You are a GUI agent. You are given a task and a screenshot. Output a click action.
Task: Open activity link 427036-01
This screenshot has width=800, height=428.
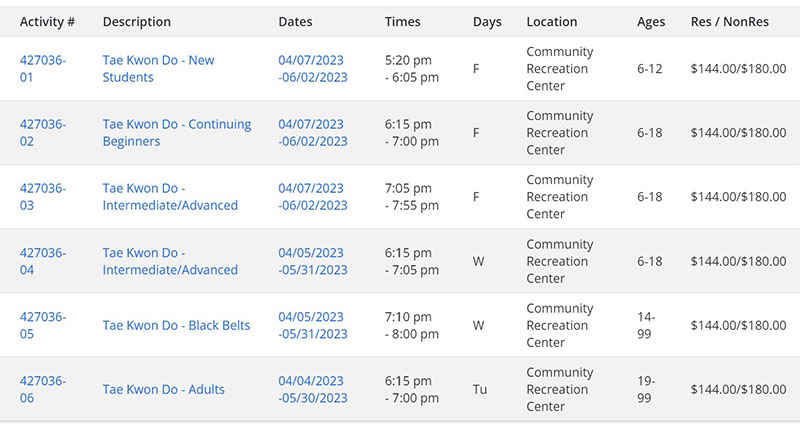[x=42, y=68]
